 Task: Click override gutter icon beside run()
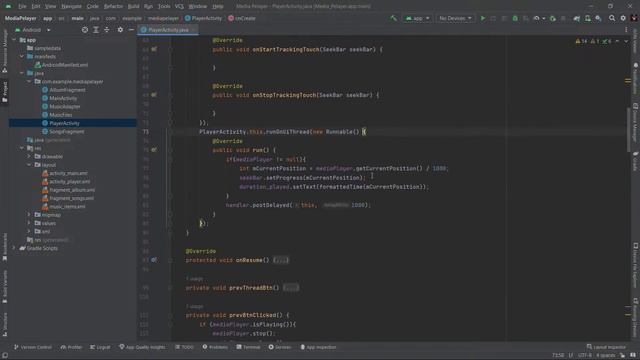point(154,150)
